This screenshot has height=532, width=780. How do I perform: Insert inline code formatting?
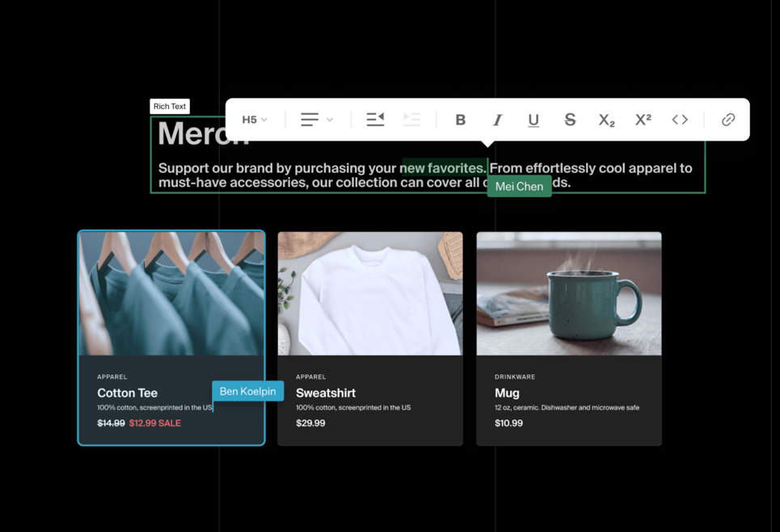pos(680,120)
